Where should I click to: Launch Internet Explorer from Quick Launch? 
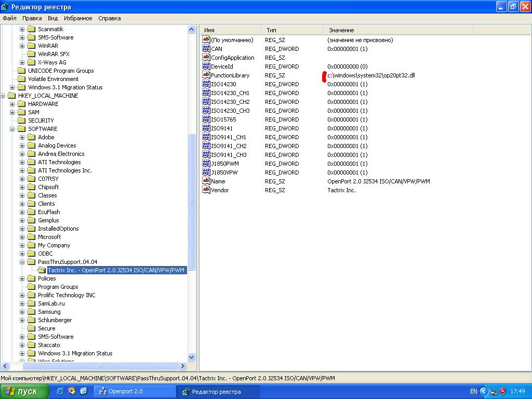pos(60,391)
